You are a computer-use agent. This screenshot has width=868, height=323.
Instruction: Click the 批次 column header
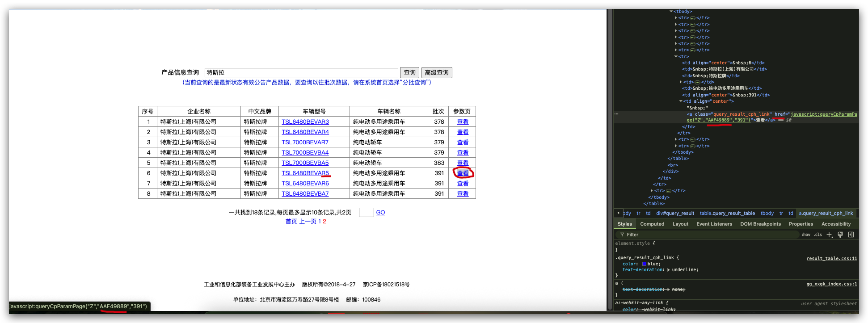pyautogui.click(x=438, y=112)
